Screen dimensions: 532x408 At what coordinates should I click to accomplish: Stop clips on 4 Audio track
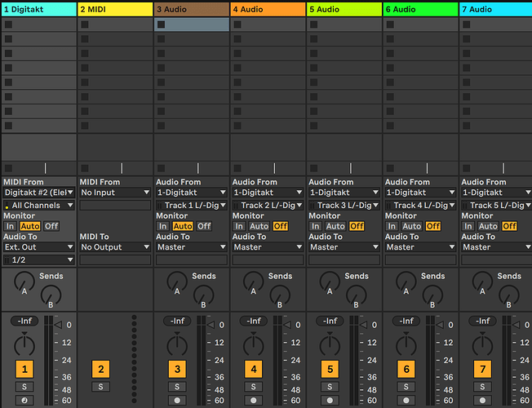(x=237, y=168)
